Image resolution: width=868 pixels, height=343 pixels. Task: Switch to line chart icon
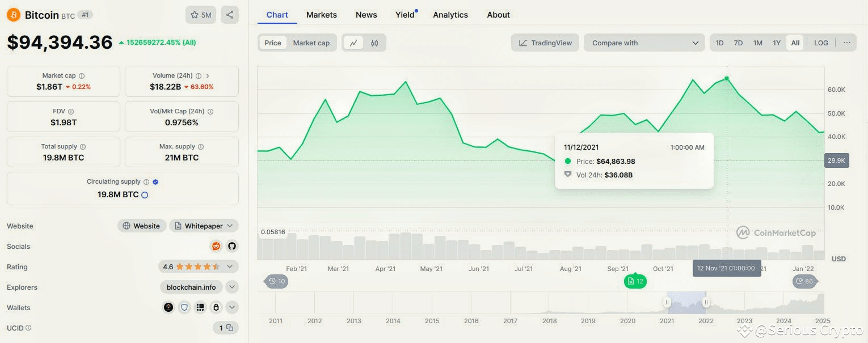point(353,43)
